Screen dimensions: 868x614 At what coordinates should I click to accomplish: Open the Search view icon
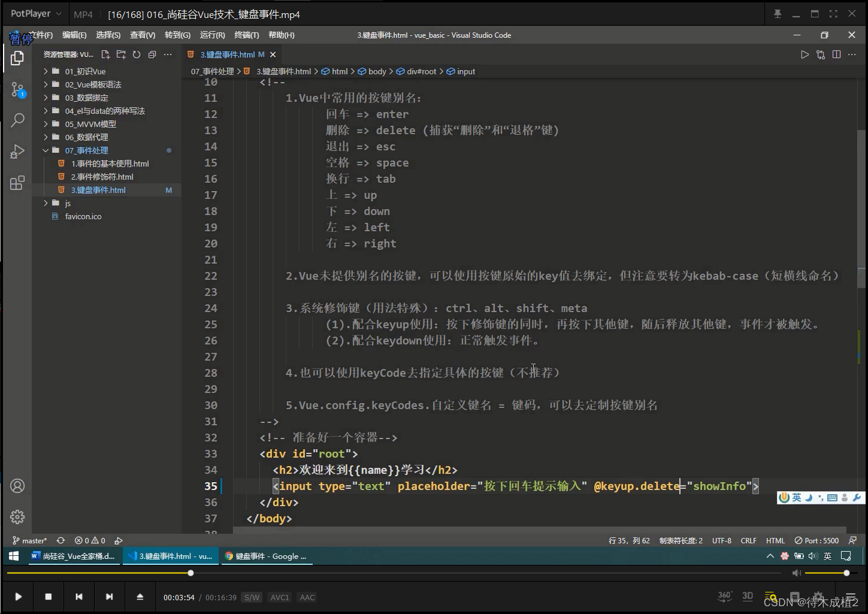pyautogui.click(x=17, y=120)
